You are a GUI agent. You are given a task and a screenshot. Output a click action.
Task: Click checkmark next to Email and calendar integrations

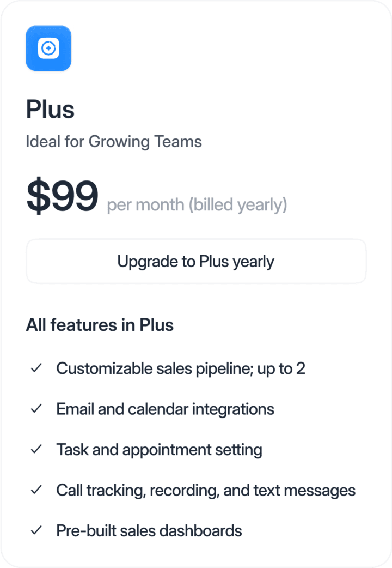36,409
